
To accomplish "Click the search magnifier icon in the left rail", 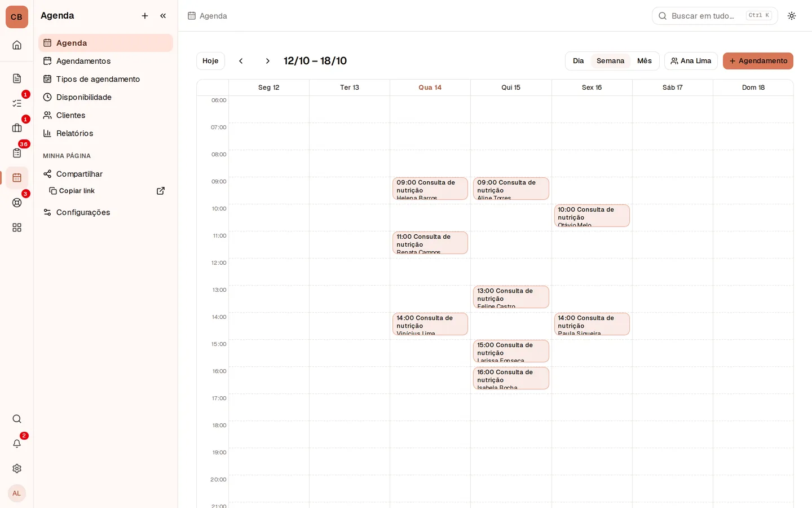I will pyautogui.click(x=17, y=419).
